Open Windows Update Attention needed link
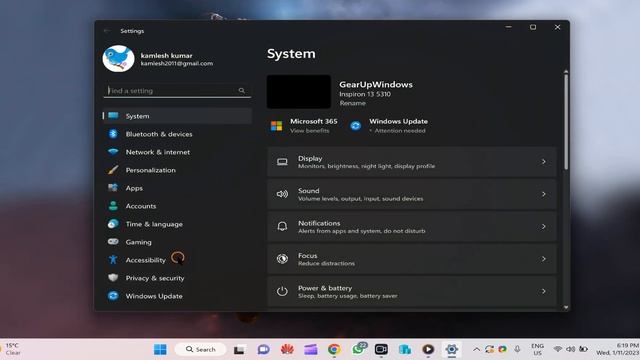 click(x=400, y=131)
